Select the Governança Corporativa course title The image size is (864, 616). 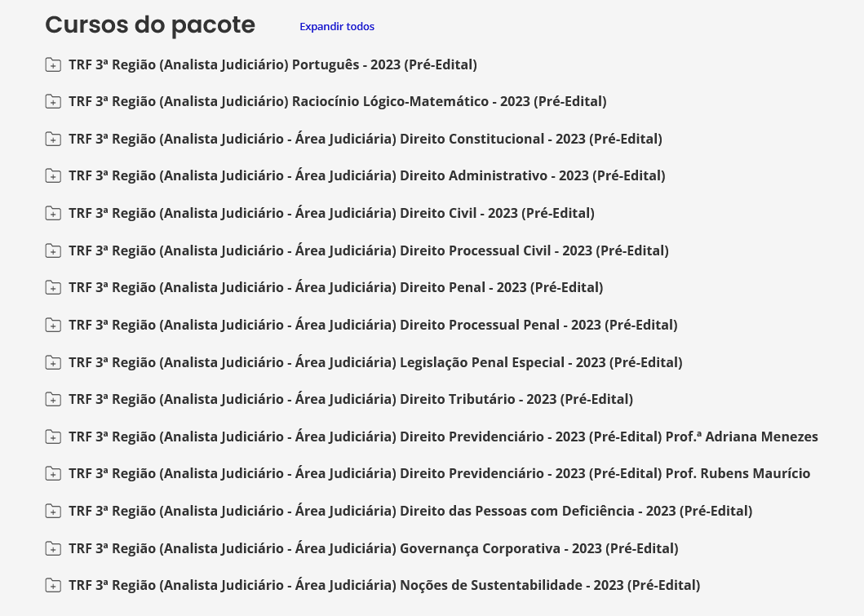pyautogui.click(x=374, y=549)
